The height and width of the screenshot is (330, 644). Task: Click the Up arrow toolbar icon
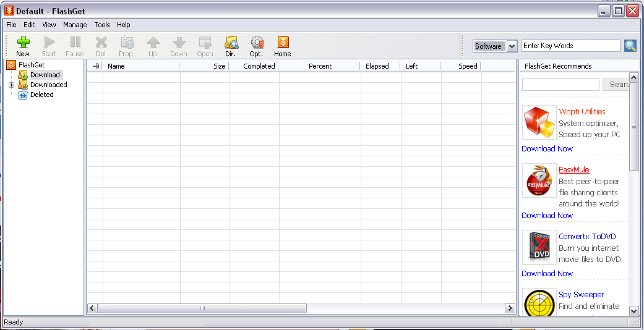tap(153, 46)
